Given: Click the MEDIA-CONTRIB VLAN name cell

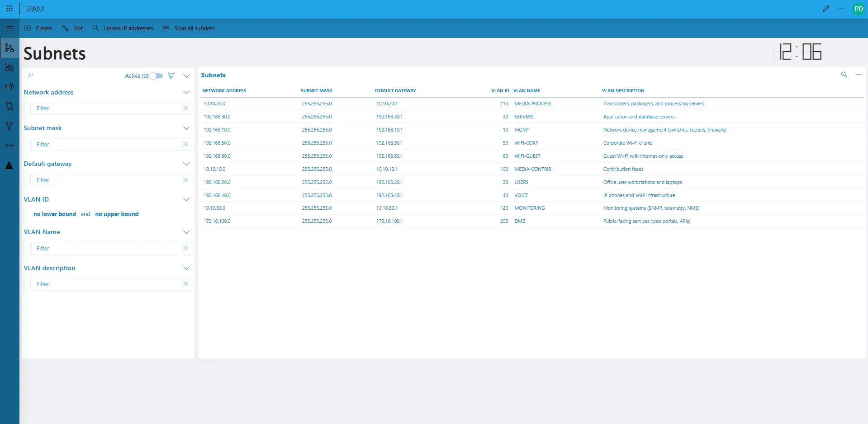Looking at the screenshot, I should click(532, 169).
